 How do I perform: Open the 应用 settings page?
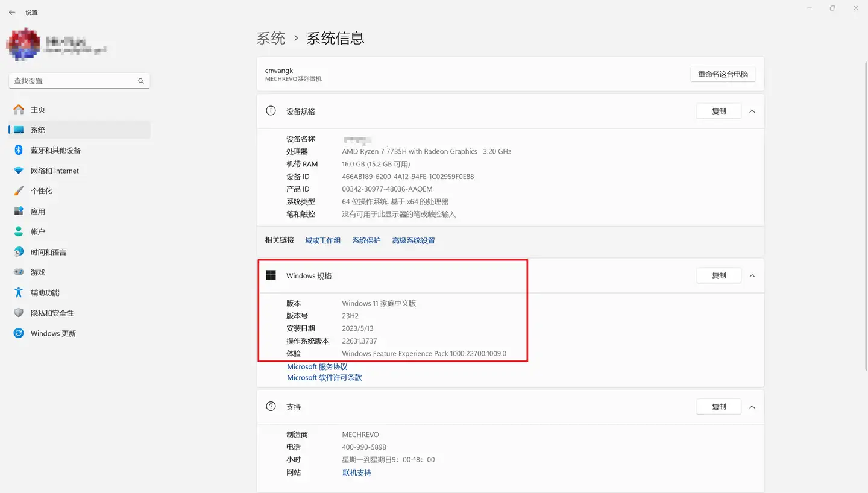tap(80, 212)
